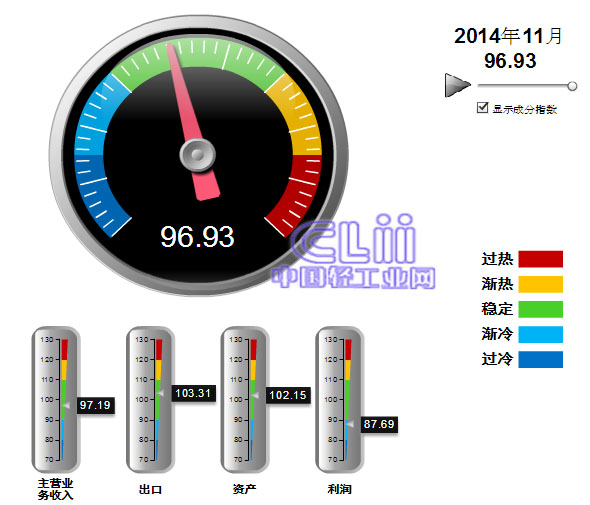Click the yellow 渐热 legend swatch

(540, 284)
